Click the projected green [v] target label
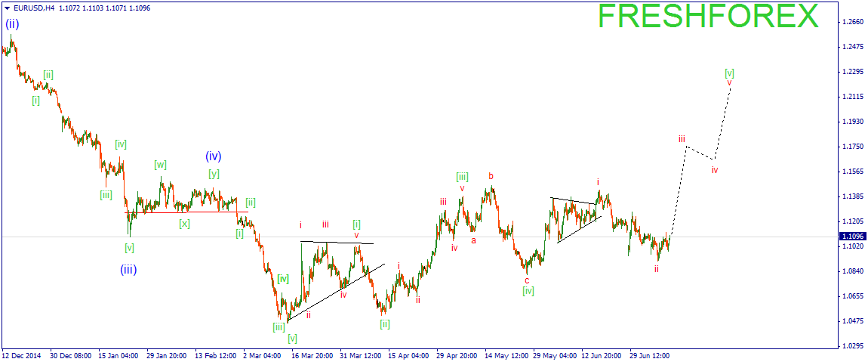 pos(730,73)
